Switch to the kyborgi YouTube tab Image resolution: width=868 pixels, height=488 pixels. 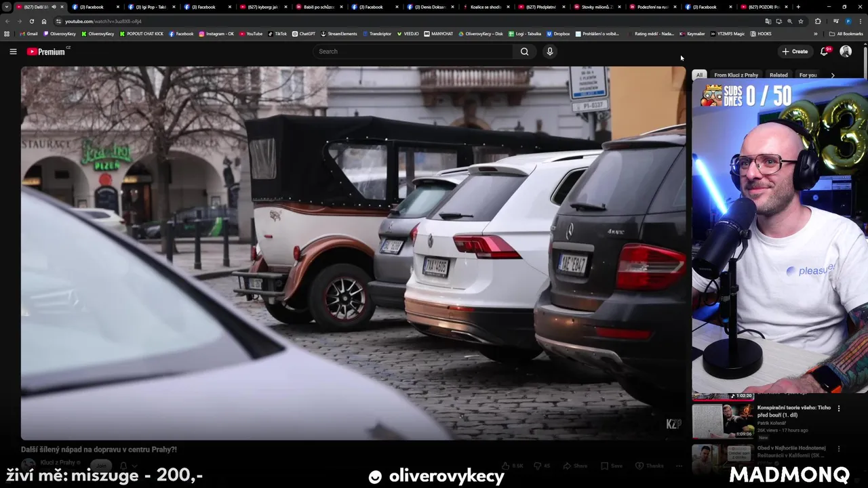pos(262,7)
